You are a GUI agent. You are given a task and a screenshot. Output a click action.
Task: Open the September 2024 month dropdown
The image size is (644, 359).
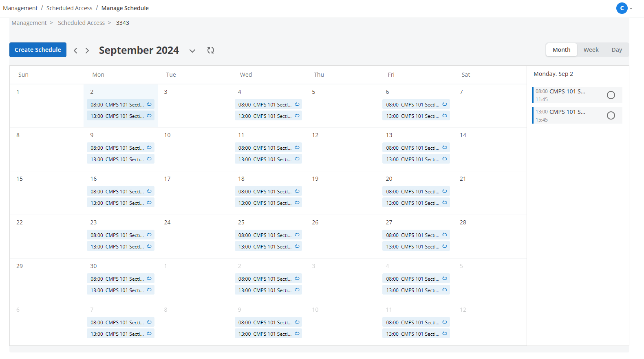[x=192, y=51]
